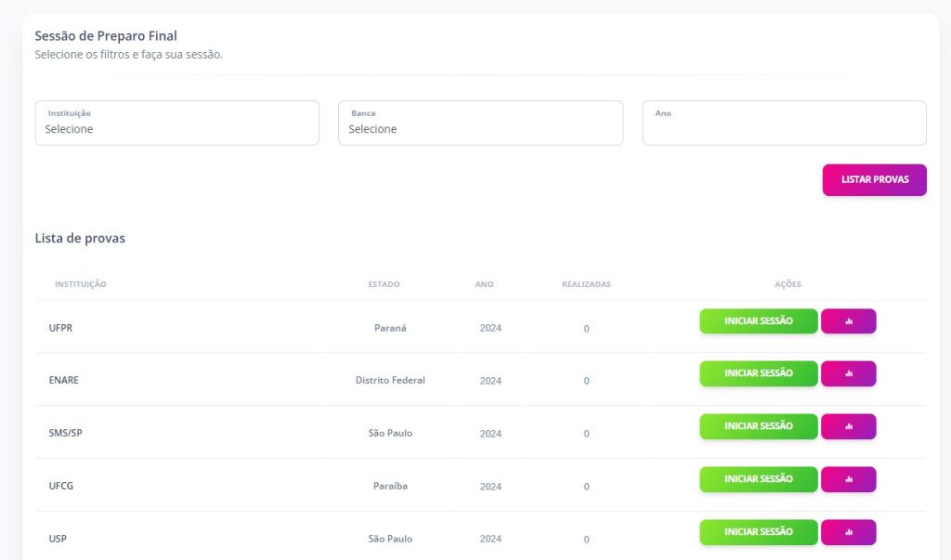Click realizadas count 0 in UFCG row
Viewport: 951px width, 560px height.
(587, 487)
